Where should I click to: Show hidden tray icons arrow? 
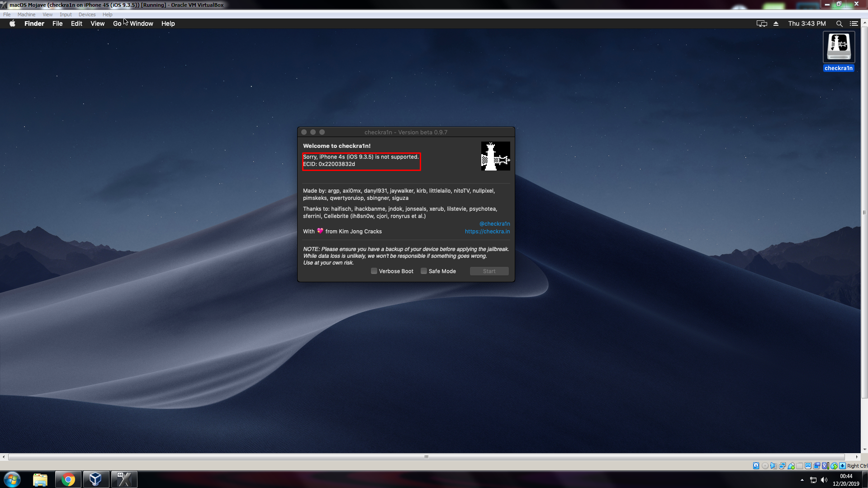click(x=802, y=480)
